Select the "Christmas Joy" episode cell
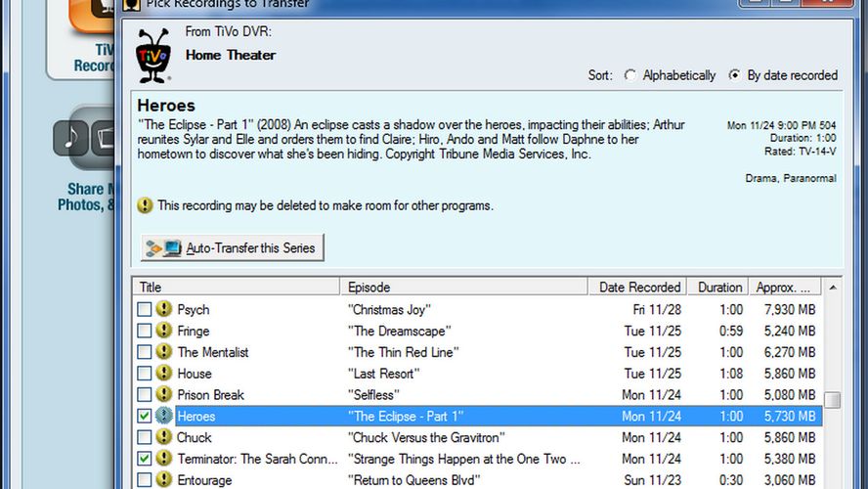The height and width of the screenshot is (489, 868). tap(389, 310)
